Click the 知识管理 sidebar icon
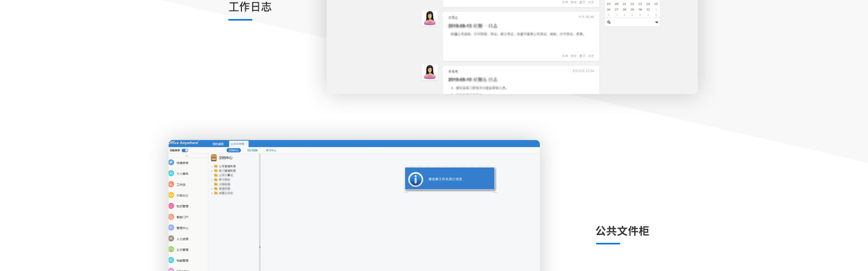868x271 pixels. [x=171, y=206]
